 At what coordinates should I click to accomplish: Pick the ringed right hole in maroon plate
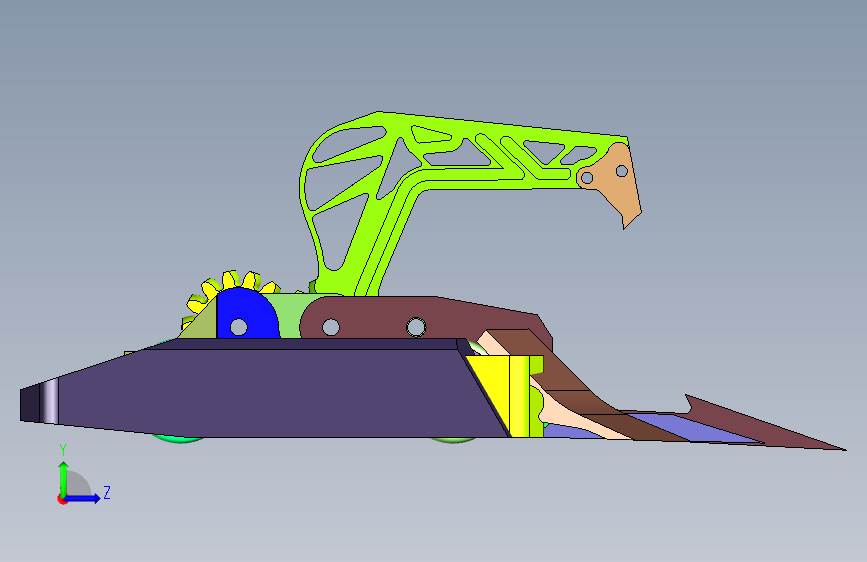tap(416, 327)
